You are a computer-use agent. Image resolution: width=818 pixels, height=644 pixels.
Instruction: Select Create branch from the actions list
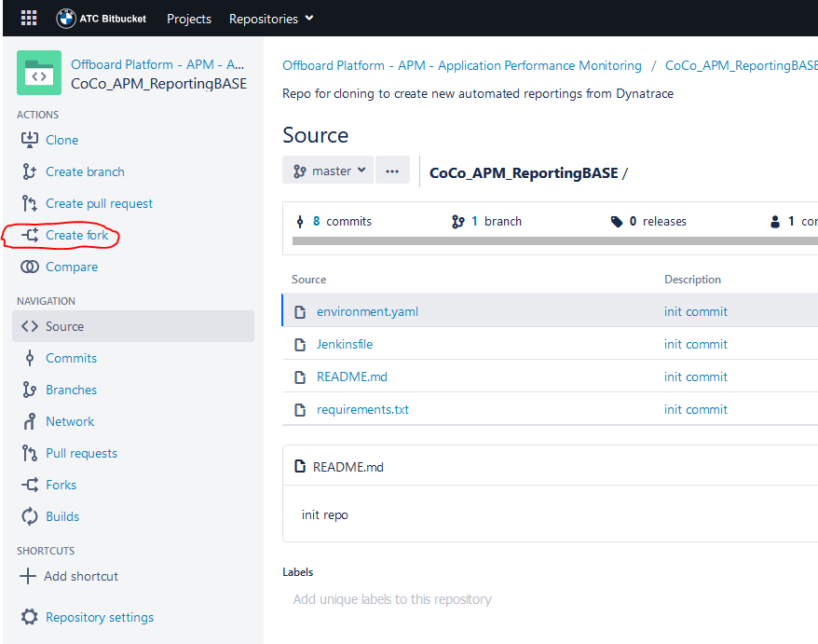(x=84, y=171)
